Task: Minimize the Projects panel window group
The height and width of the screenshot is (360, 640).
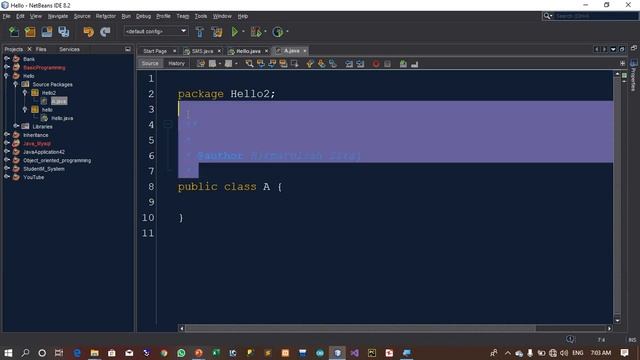Action: point(128,49)
